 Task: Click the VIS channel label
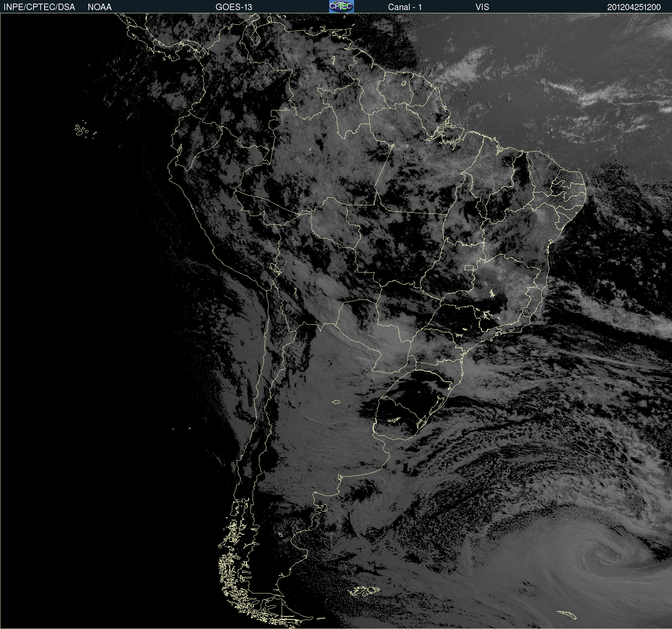(x=482, y=7)
